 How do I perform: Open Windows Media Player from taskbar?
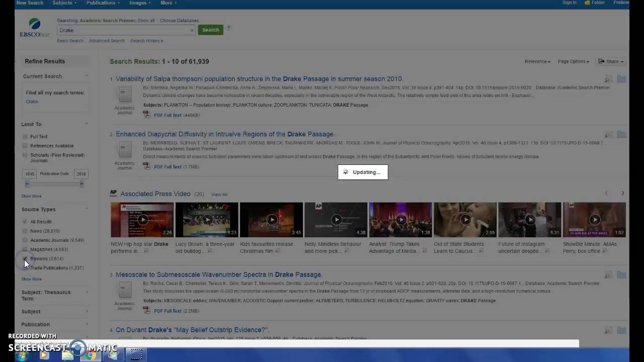44,355
